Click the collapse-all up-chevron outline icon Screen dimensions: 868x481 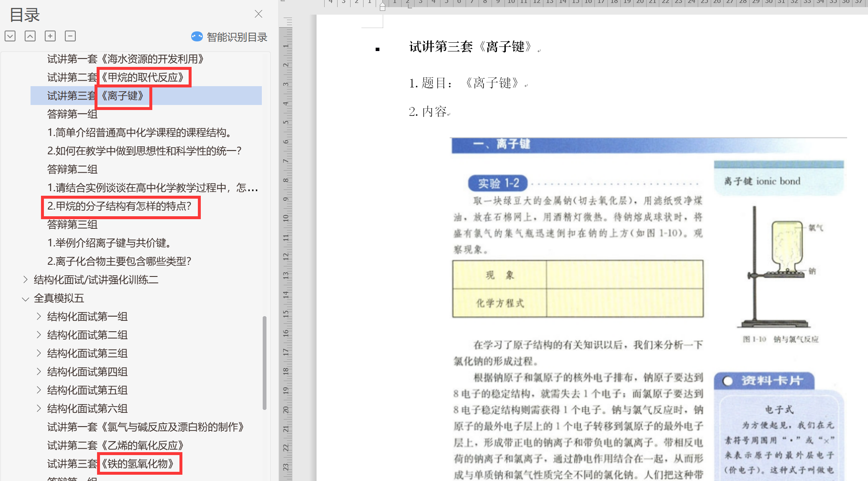point(30,36)
